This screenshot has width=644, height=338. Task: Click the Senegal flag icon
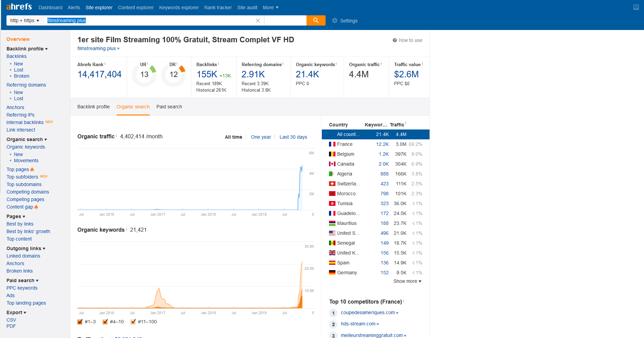pyautogui.click(x=332, y=243)
